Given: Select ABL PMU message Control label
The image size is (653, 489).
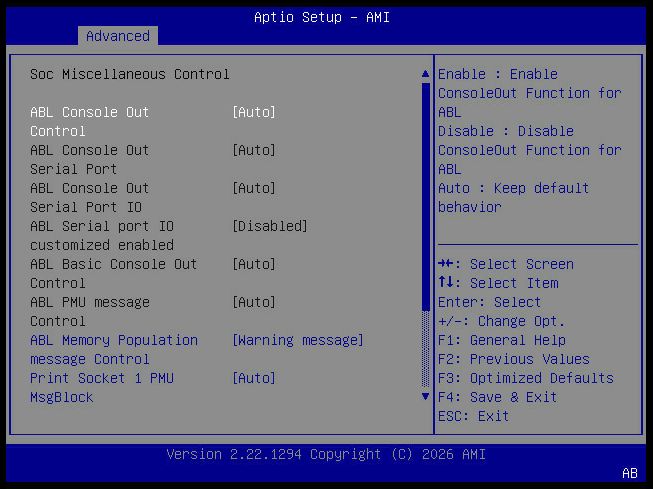Looking at the screenshot, I should pos(90,312).
